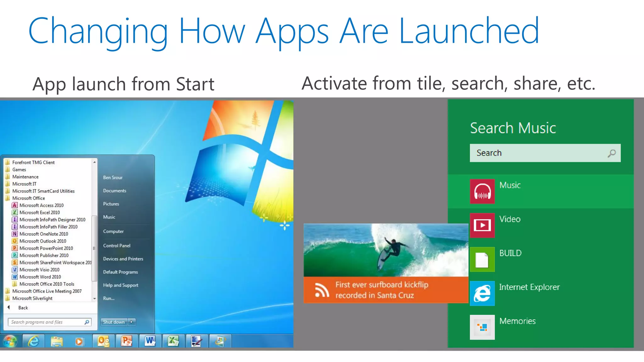The width and height of the screenshot is (644, 362).
Task: Select the Music app tile icon
Action: pos(482,191)
